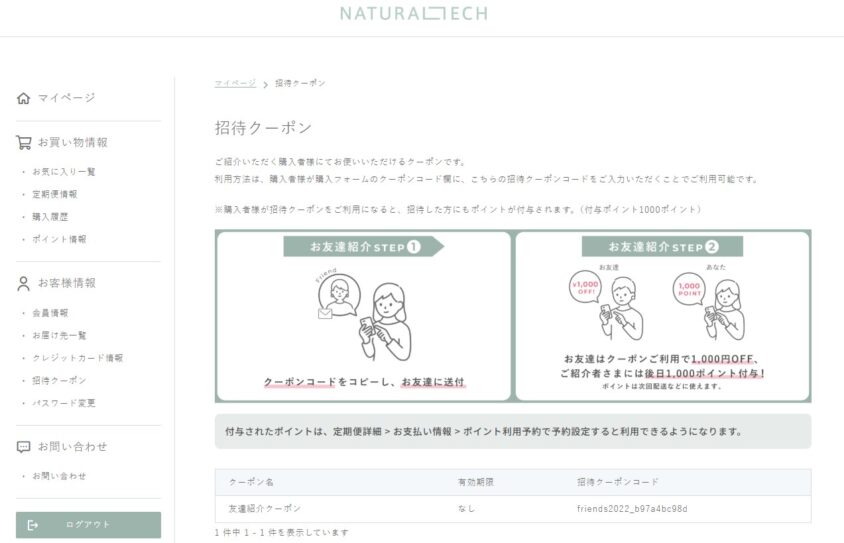Open ポイント情報 in sidebar
This screenshot has width=844, height=543.
(59, 239)
